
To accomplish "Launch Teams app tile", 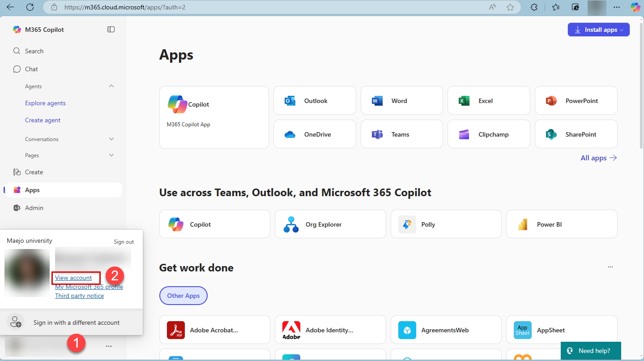I will click(x=401, y=134).
